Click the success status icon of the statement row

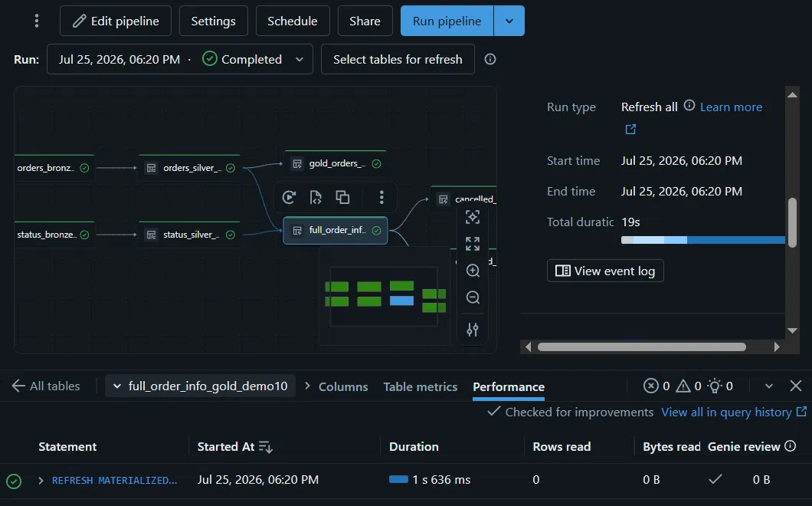point(14,481)
